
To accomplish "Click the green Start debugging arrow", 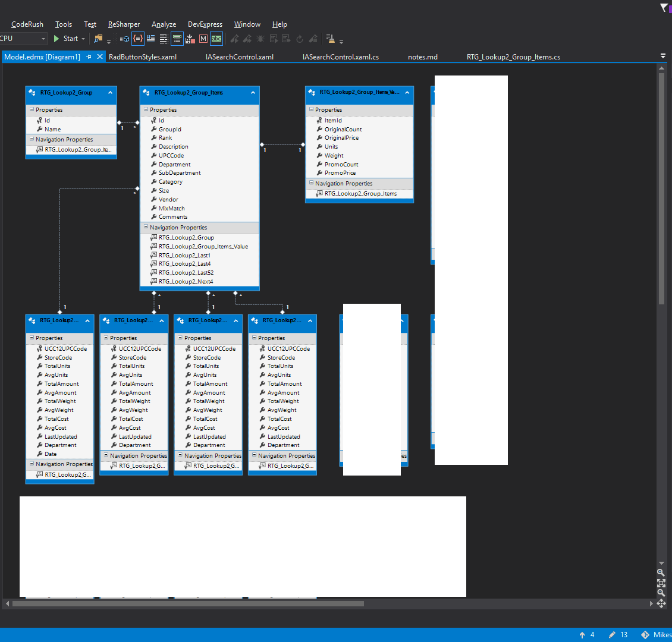I will point(56,38).
